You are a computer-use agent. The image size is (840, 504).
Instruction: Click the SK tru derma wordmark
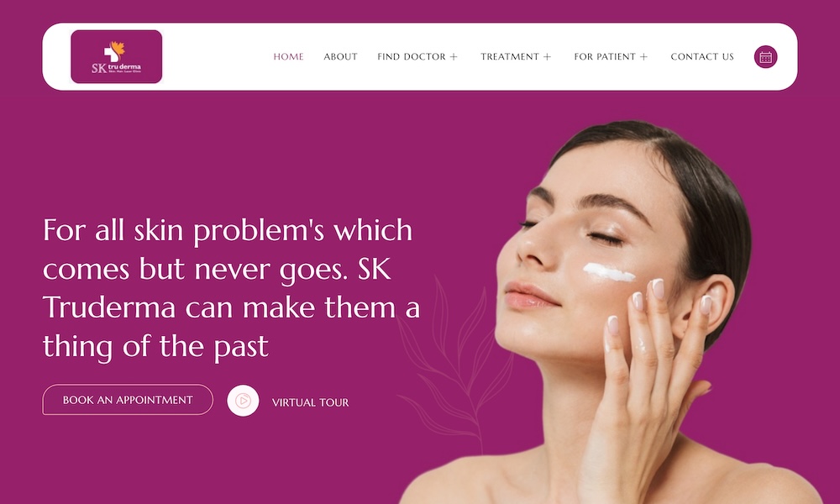pyautogui.click(x=116, y=68)
